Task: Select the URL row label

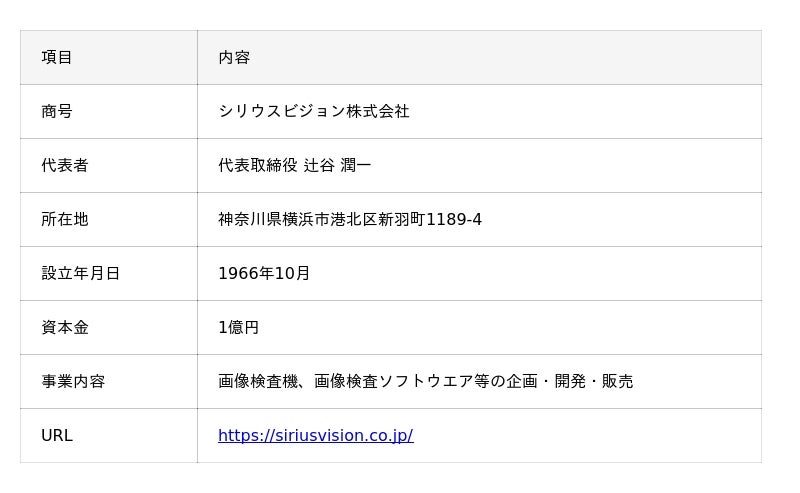Action: (57, 436)
